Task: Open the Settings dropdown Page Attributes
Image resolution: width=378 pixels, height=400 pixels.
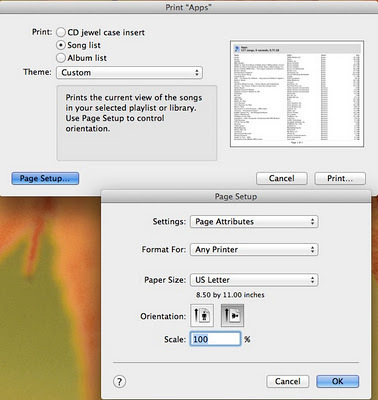Action: click(254, 222)
